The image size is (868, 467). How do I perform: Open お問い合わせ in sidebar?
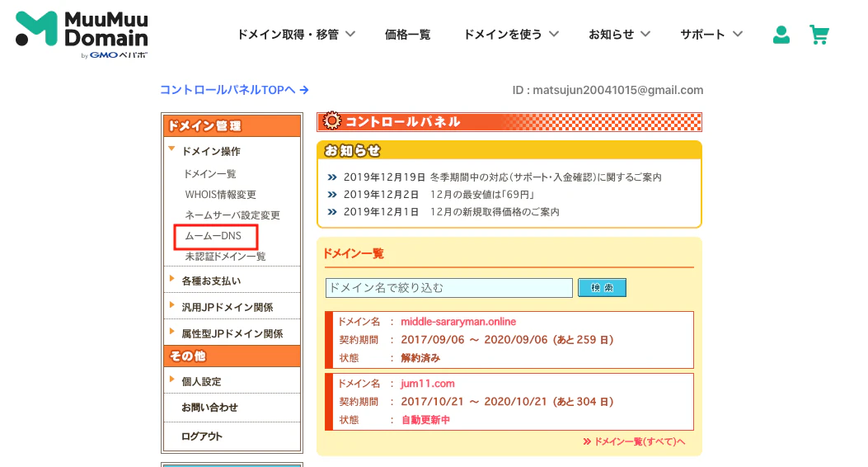(x=210, y=407)
